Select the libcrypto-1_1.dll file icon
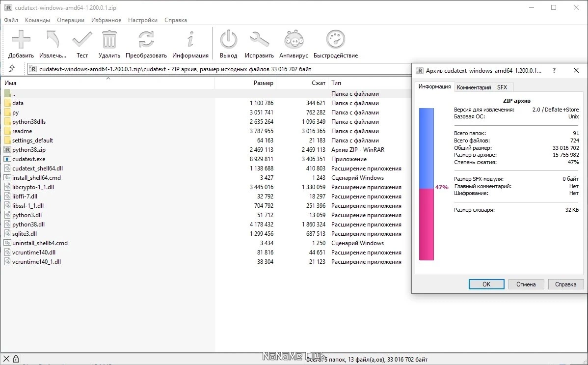This screenshot has width=588, height=365. point(7,187)
